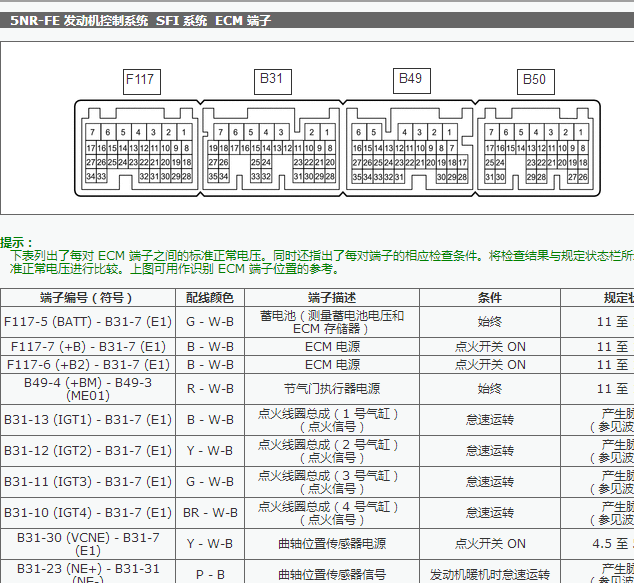This screenshot has width=634, height=583.
Task: Click cell B31-10 (IGT4) - B31-7 (E1)
Action: tap(87, 513)
